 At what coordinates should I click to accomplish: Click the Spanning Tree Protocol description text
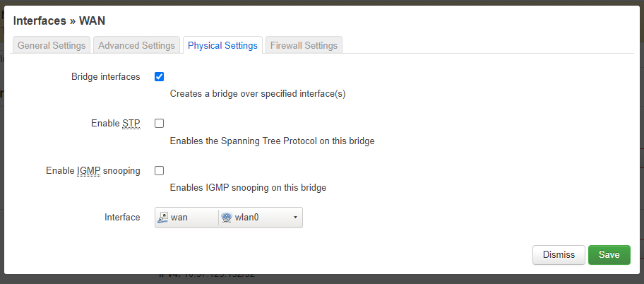(273, 141)
